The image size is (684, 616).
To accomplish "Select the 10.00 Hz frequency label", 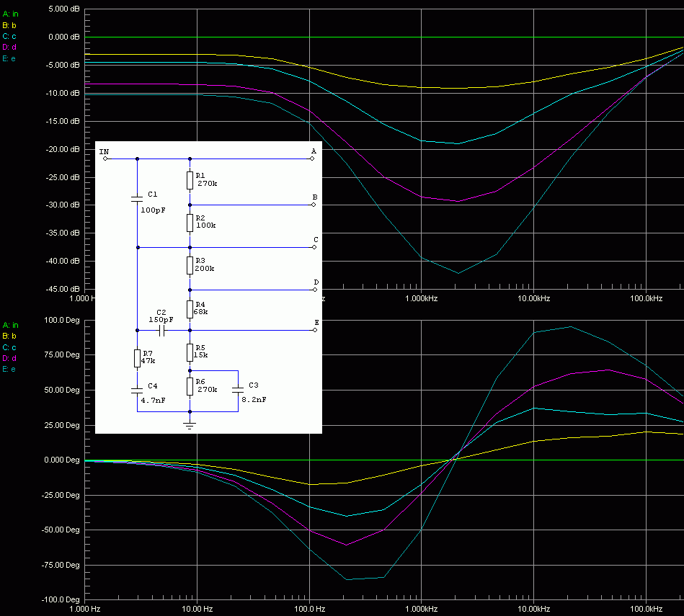I will [197, 609].
